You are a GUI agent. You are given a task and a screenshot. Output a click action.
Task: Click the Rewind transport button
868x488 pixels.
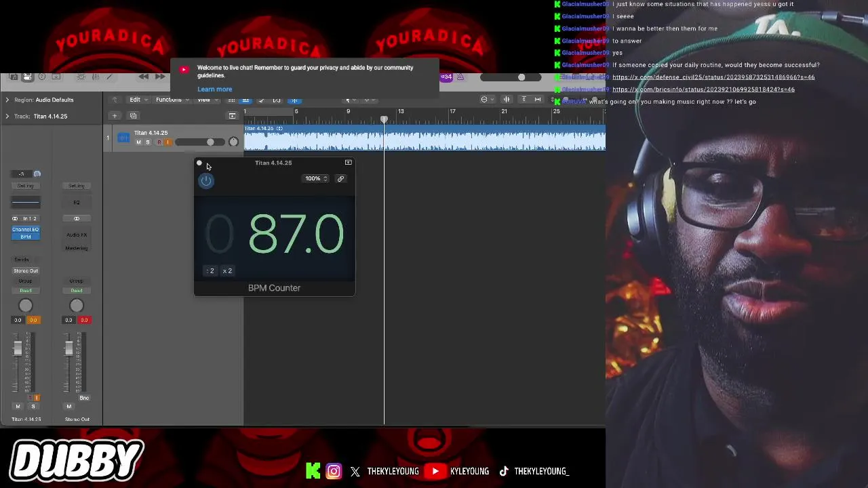(144, 77)
